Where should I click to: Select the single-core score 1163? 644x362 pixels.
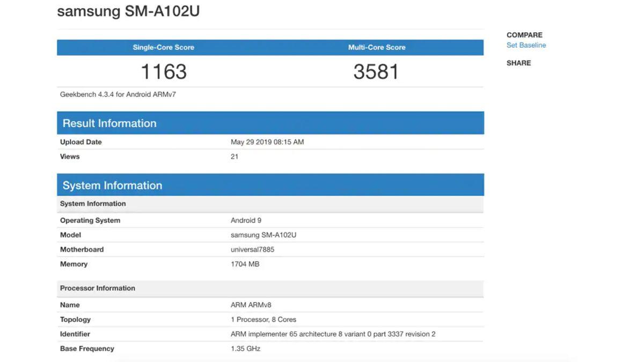pyautogui.click(x=163, y=71)
